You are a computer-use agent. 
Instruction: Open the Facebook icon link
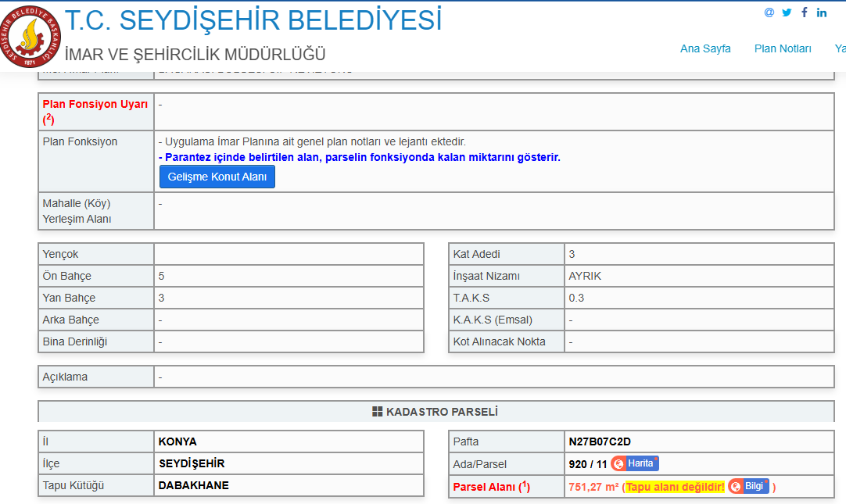[x=805, y=13]
